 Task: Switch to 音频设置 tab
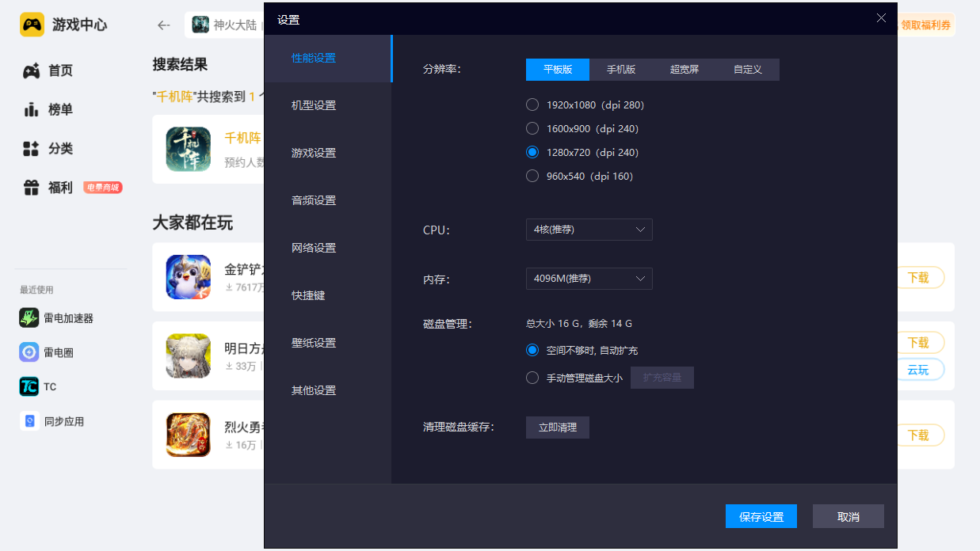click(x=328, y=200)
